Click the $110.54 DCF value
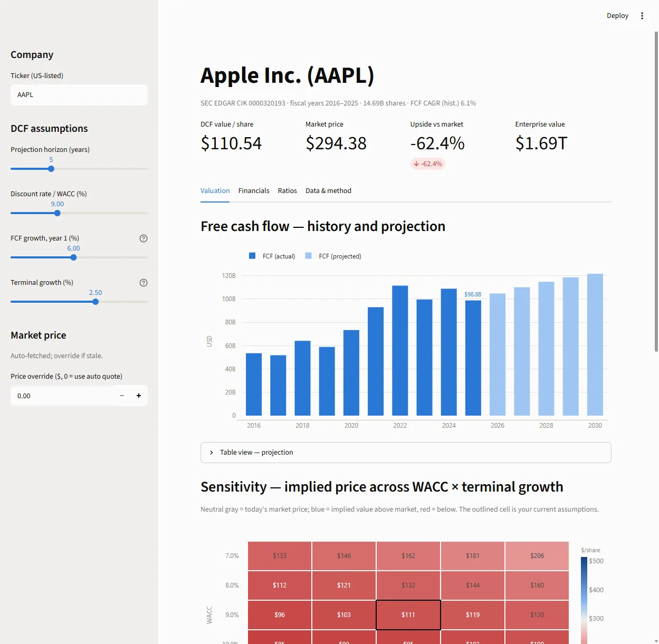The height and width of the screenshot is (644, 659). (x=231, y=143)
